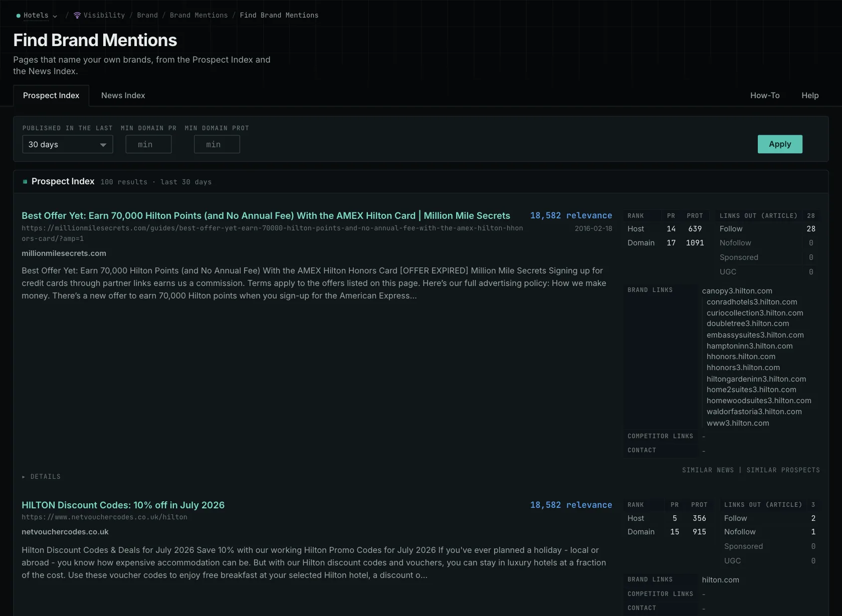Click the Apply filter button
The image size is (842, 616).
780,144
